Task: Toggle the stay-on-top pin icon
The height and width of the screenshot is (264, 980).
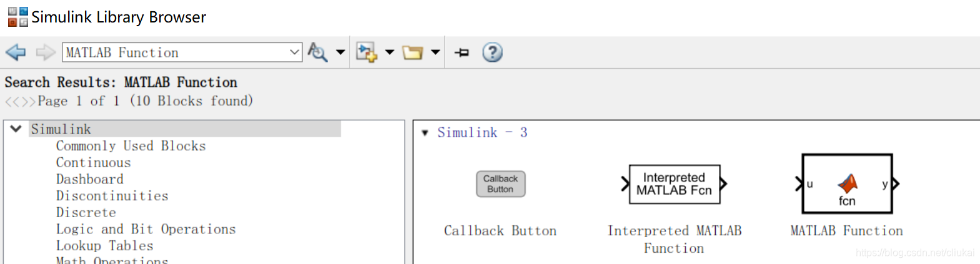Action: pos(462,52)
